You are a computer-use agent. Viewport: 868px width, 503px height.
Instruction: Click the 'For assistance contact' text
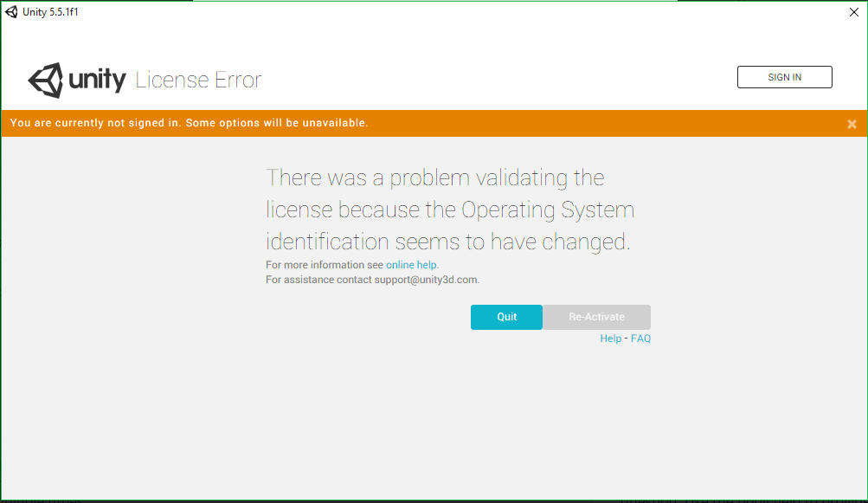[318, 280]
